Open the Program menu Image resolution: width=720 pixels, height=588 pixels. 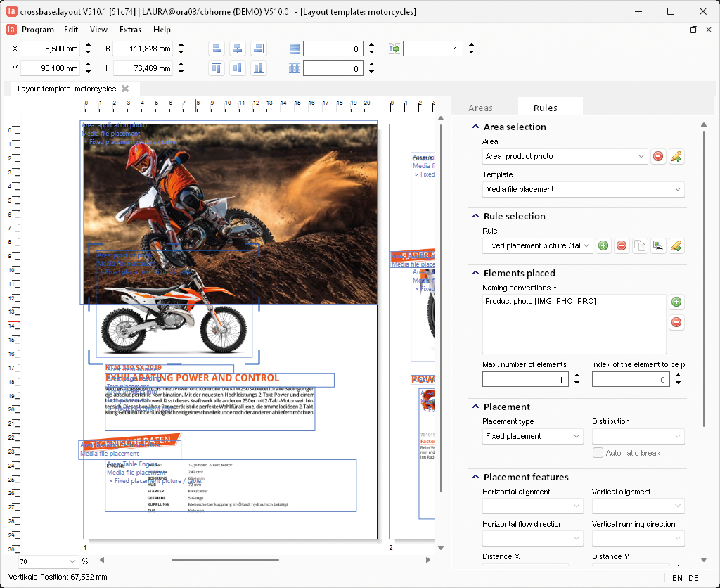pyautogui.click(x=38, y=30)
